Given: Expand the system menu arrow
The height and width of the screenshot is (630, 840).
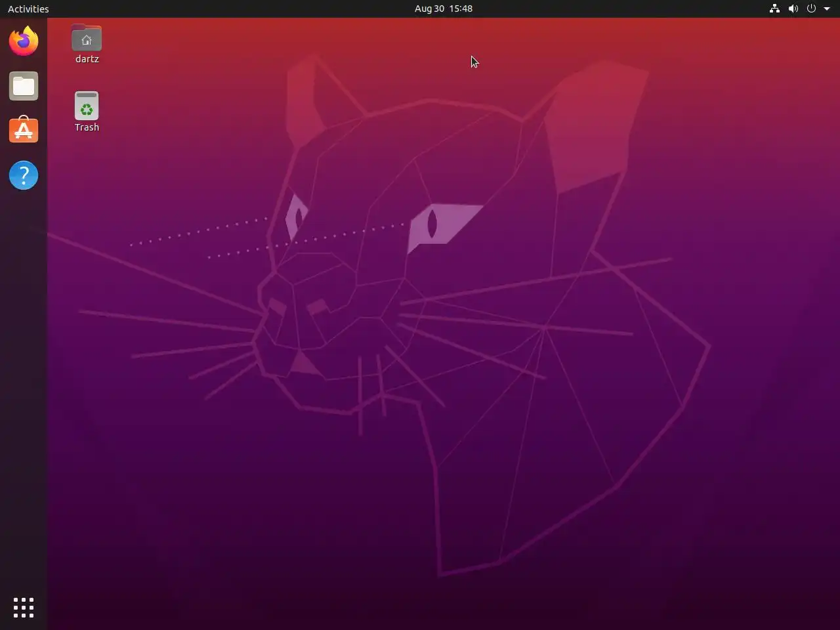Looking at the screenshot, I should tap(827, 9).
